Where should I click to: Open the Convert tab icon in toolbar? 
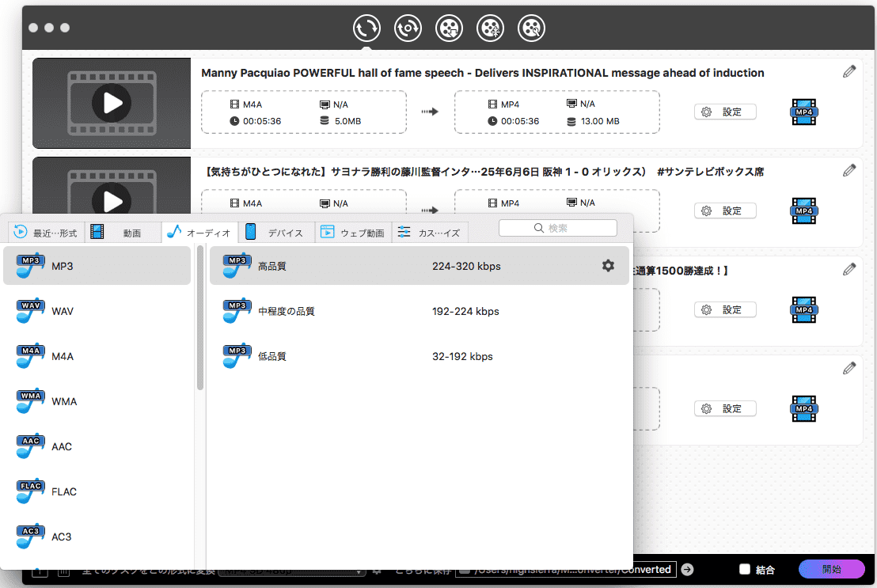(366, 28)
